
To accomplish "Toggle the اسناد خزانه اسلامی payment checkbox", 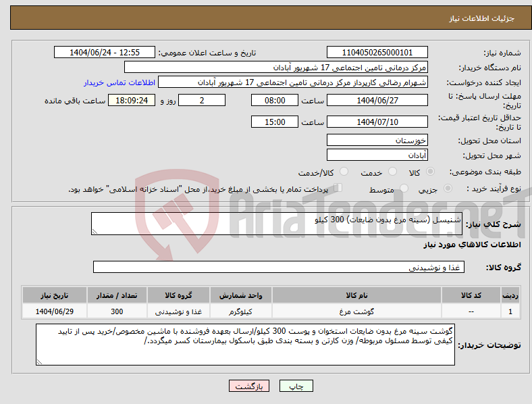I will (x=338, y=188).
